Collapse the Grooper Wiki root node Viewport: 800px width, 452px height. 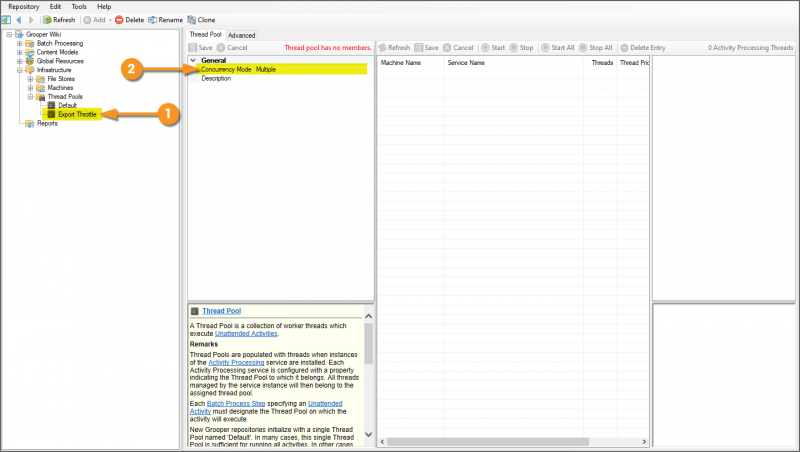coord(9,34)
